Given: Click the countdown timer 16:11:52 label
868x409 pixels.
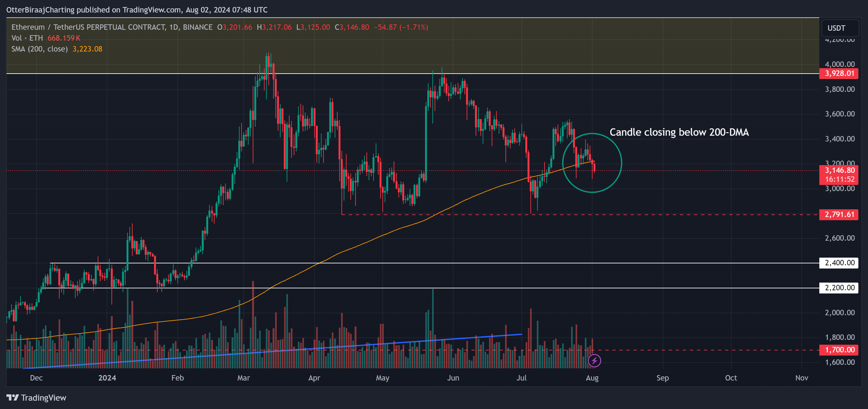Looking at the screenshot, I should click(839, 180).
